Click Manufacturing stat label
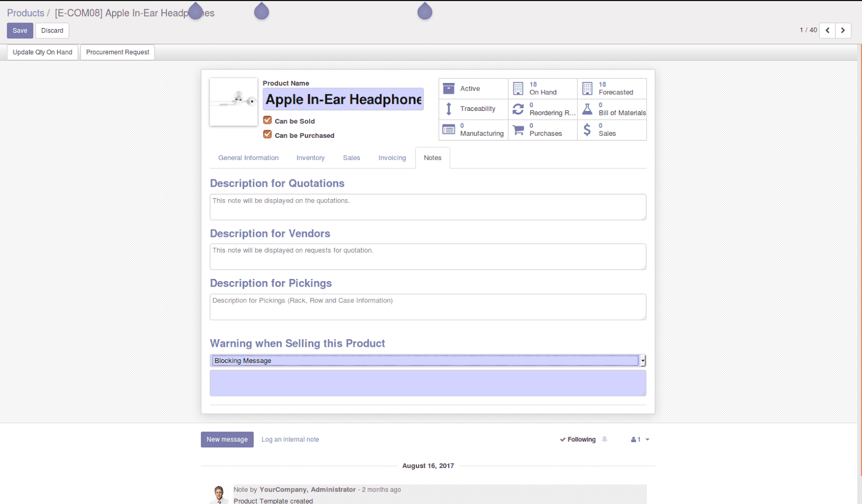 [482, 130]
